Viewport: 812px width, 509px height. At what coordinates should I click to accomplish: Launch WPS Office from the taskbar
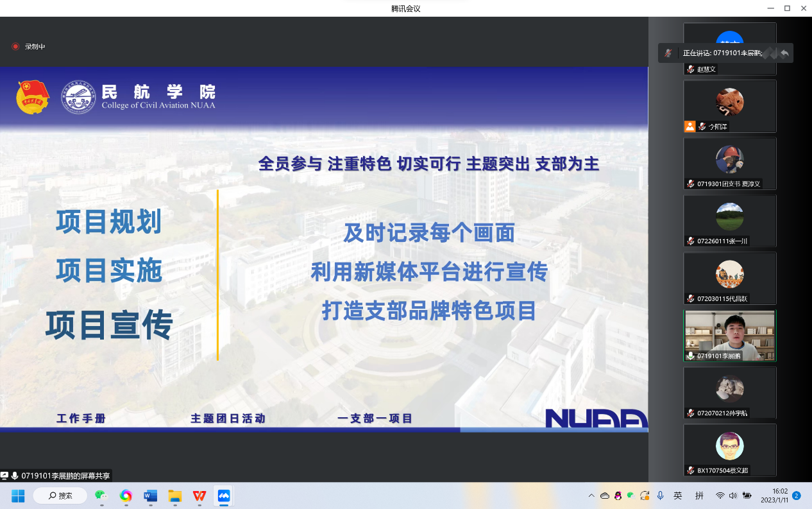199,496
